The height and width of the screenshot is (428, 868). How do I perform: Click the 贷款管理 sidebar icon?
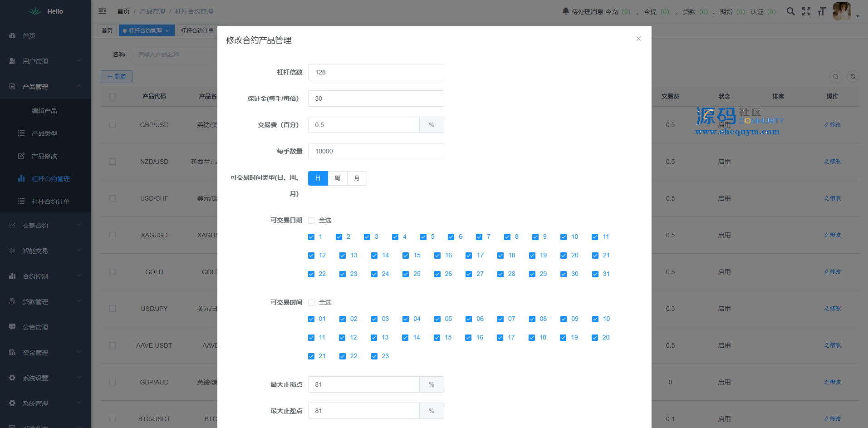(12, 301)
